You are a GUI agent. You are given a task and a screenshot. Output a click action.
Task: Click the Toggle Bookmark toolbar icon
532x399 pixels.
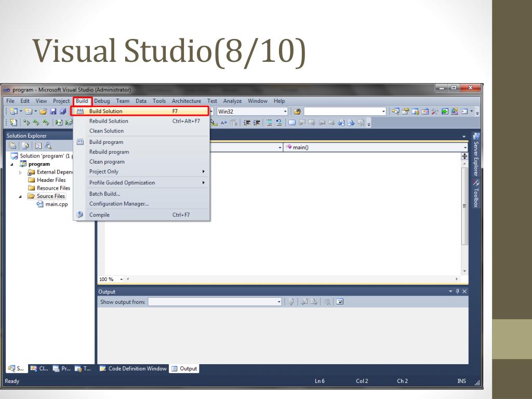click(x=292, y=123)
